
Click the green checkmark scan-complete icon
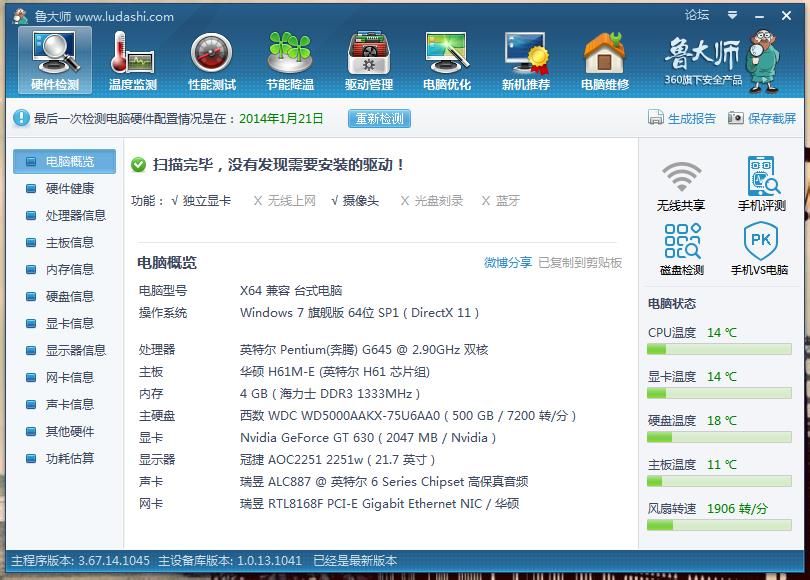pyautogui.click(x=138, y=165)
